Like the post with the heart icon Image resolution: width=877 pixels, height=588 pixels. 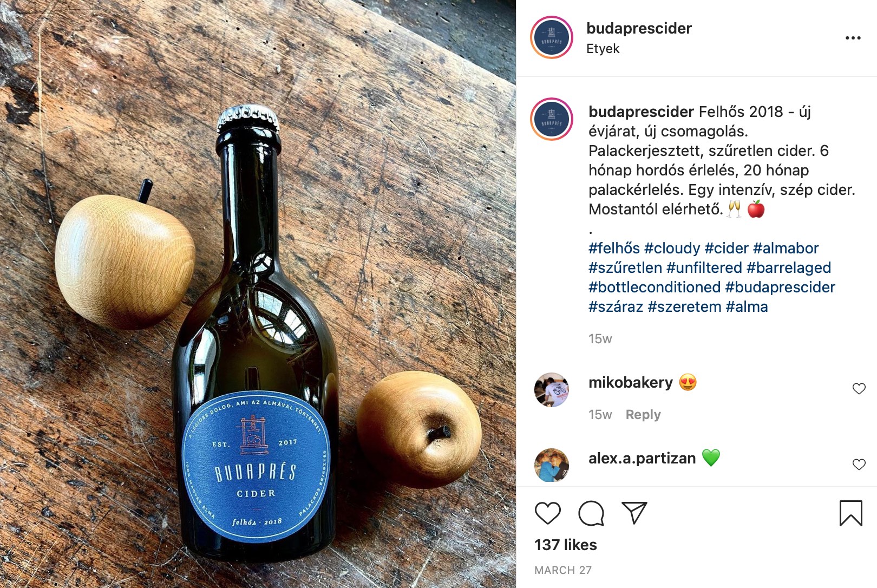(547, 513)
